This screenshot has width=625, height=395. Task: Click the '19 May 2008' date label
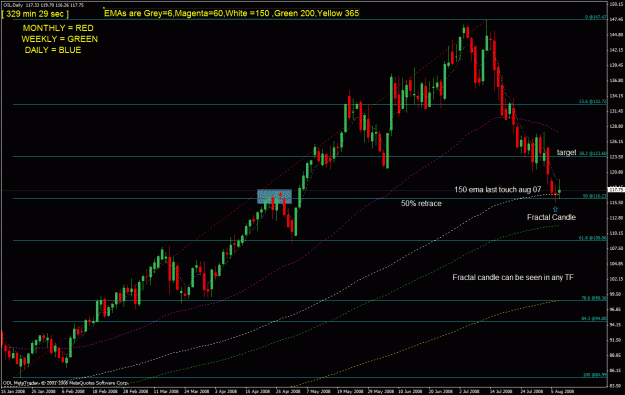(350, 391)
